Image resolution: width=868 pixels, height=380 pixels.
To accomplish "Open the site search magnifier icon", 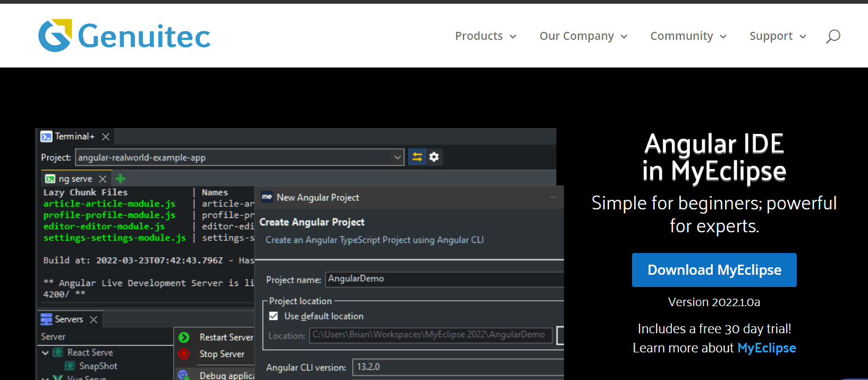I will click(x=833, y=36).
